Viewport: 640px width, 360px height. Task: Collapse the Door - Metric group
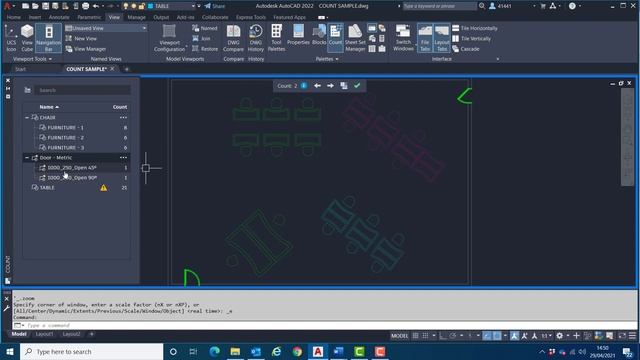point(27,158)
